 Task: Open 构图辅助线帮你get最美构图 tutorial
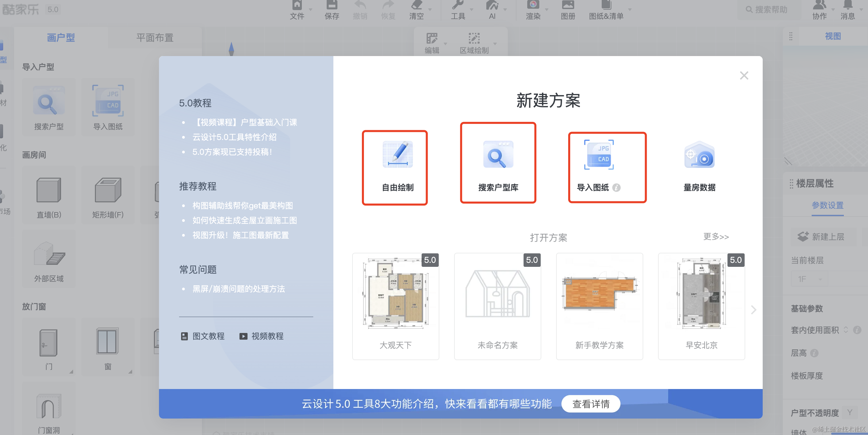[242, 206]
